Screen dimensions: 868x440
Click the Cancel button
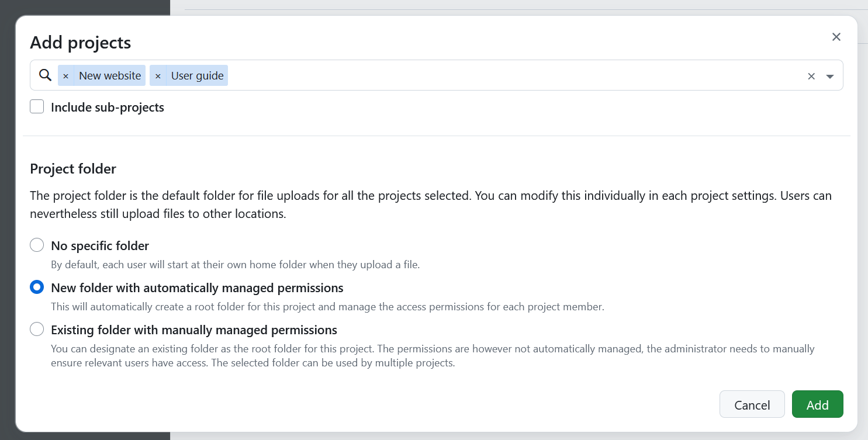tap(752, 404)
